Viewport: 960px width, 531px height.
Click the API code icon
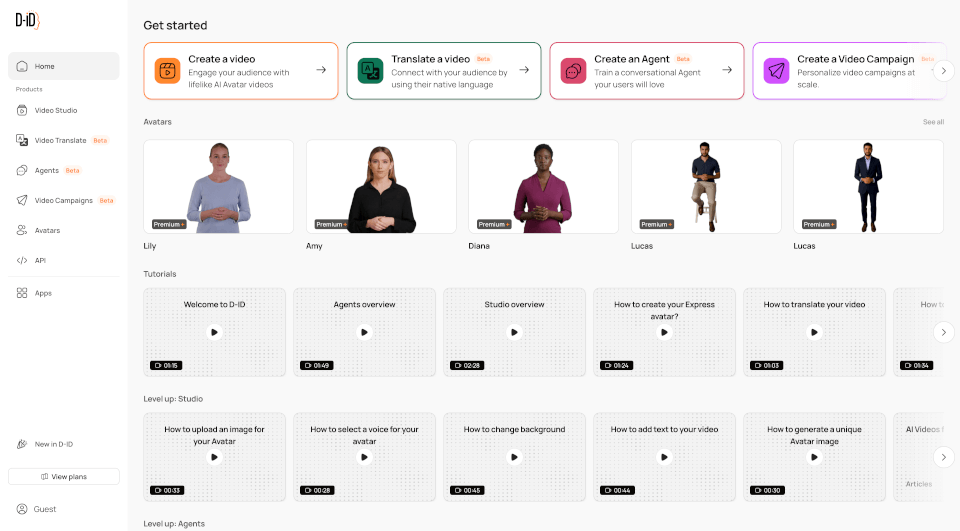pyautogui.click(x=22, y=260)
